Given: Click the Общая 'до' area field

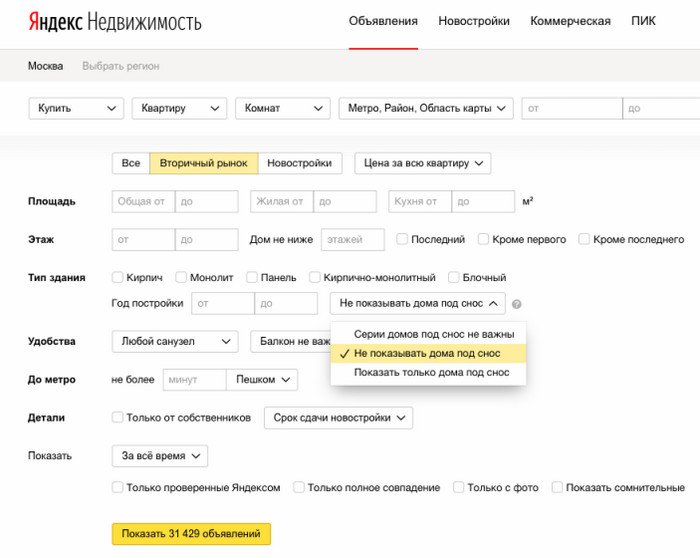Looking at the screenshot, I should [x=207, y=201].
